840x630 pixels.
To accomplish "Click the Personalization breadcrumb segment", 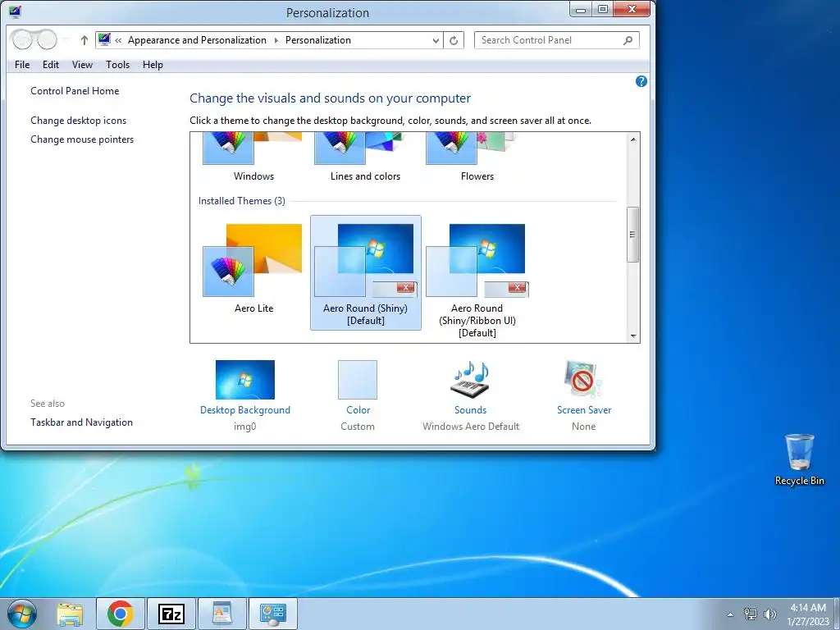I will click(317, 40).
